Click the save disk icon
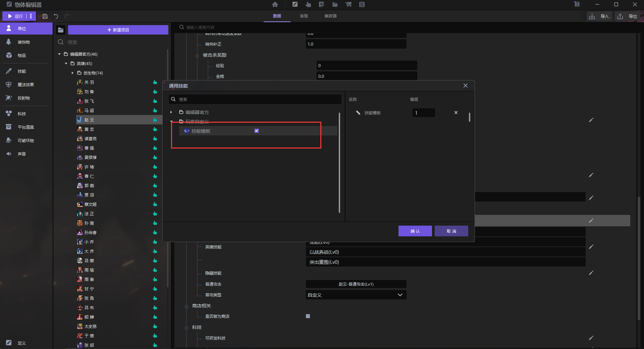Screen dimensions: 644x349 point(45,16)
